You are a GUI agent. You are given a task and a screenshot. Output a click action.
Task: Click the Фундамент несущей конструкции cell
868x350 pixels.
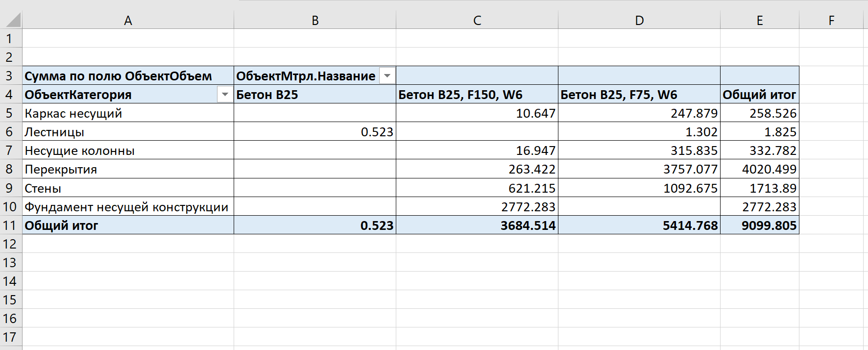pyautogui.click(x=126, y=207)
